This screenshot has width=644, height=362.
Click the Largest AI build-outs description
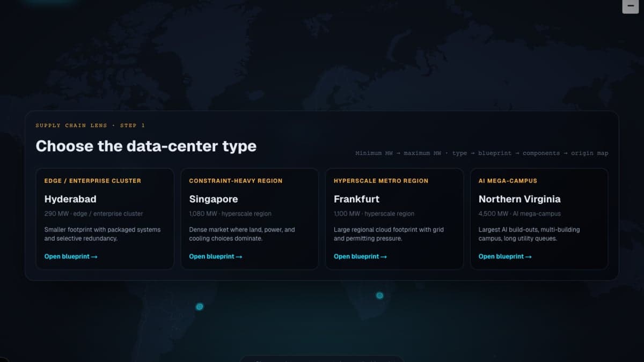(x=529, y=234)
